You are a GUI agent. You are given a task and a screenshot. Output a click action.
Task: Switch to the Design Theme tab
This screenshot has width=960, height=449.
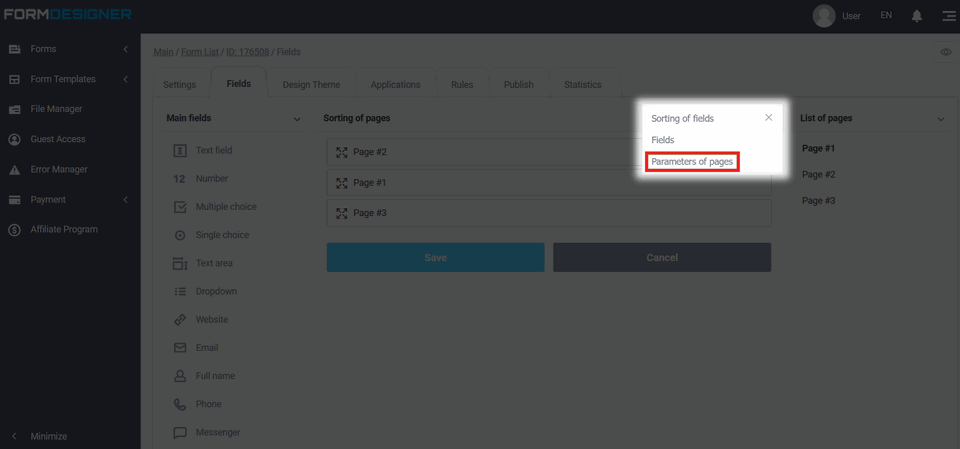(x=311, y=85)
